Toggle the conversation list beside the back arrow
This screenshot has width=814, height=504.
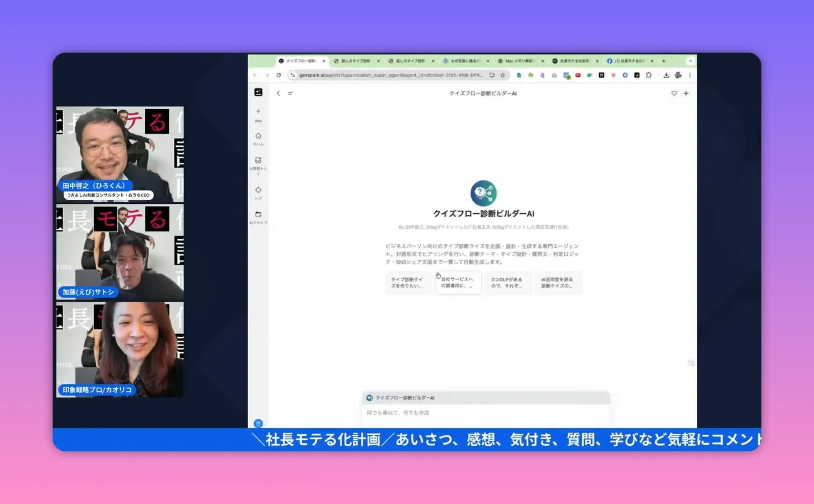click(290, 93)
